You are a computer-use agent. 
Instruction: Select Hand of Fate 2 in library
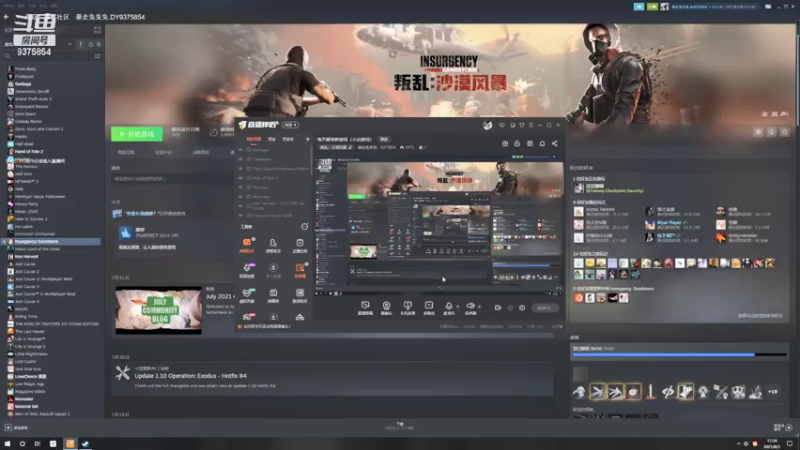coord(29,152)
